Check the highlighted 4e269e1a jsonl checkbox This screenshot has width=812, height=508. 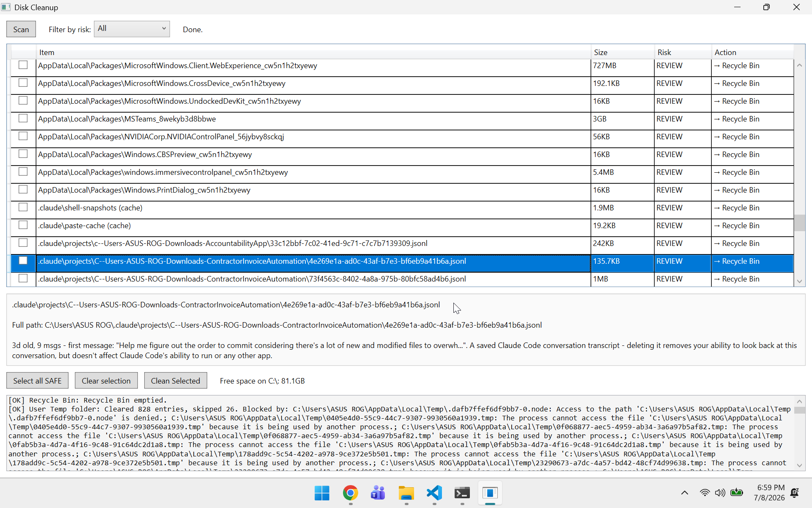tap(23, 260)
